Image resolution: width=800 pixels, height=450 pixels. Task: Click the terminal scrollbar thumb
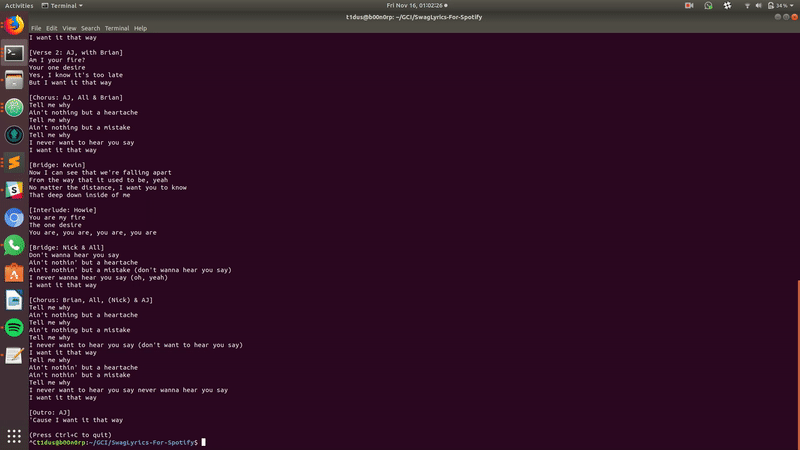[x=798, y=364]
